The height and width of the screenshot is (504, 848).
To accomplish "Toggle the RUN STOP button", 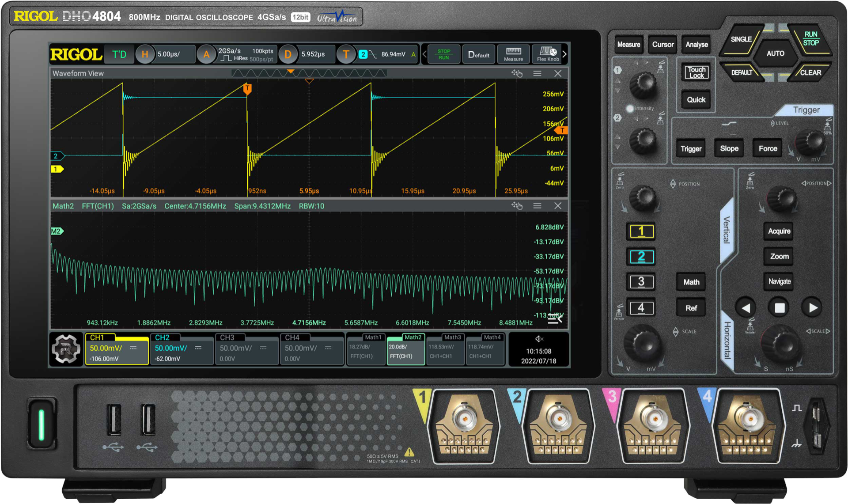I will point(810,39).
